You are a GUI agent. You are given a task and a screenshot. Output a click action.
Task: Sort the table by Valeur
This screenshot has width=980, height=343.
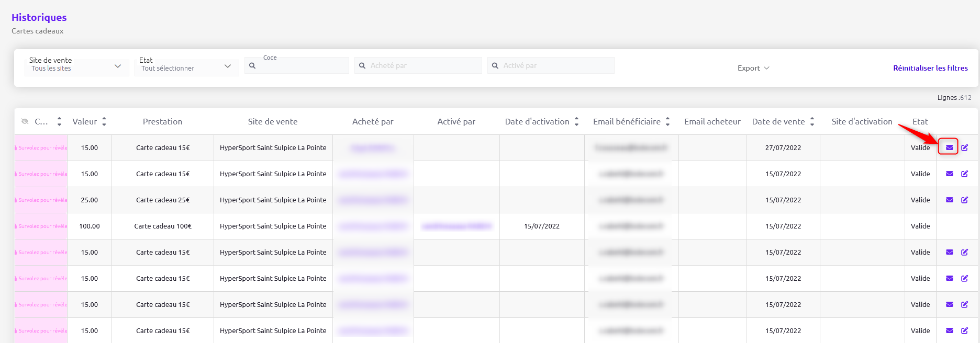[x=104, y=121]
